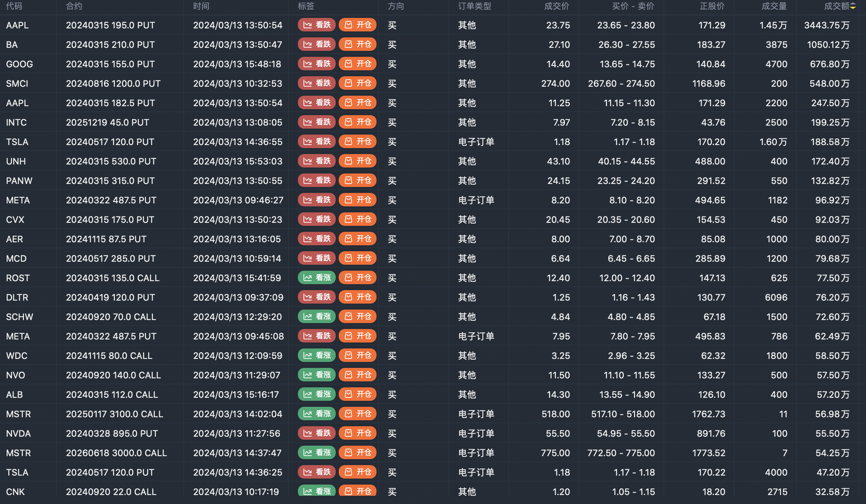
Task: Click the 看涨 bullish tag on SCHW row
Action: click(317, 317)
